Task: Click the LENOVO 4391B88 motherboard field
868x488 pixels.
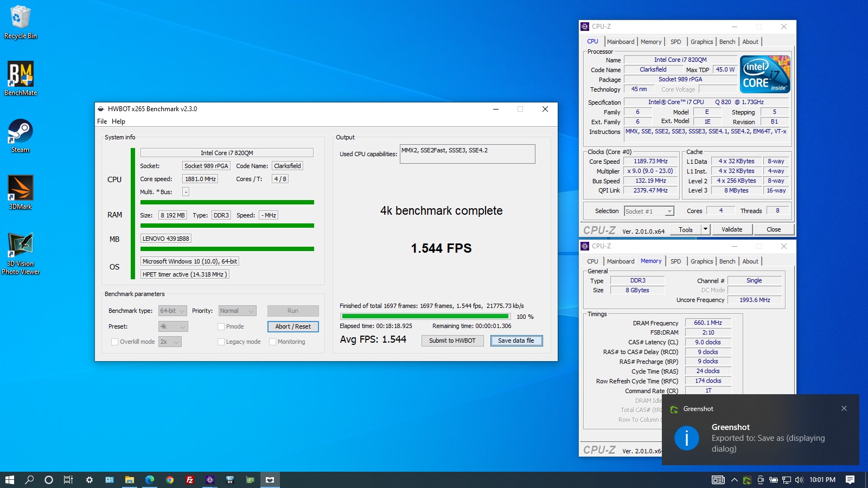Action: click(x=166, y=239)
